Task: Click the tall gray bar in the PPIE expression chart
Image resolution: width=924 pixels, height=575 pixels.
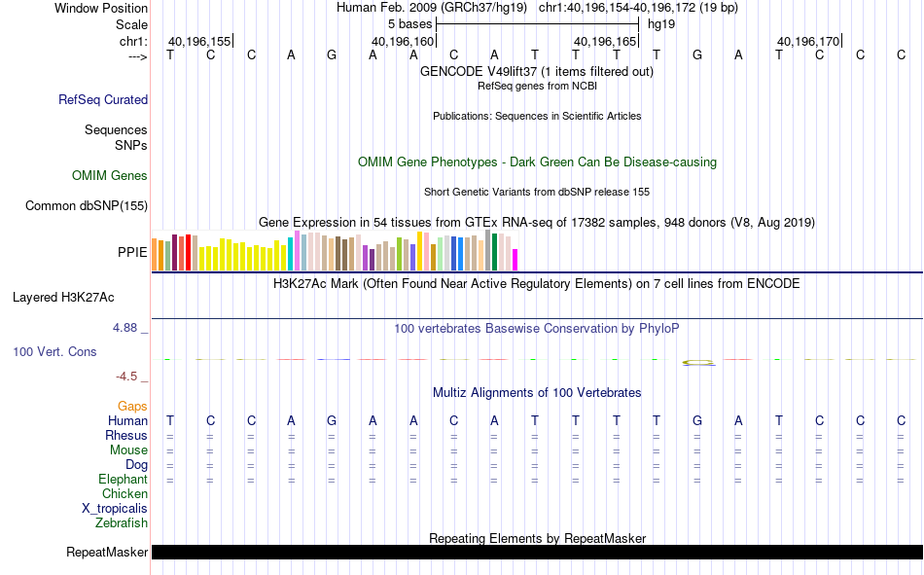Action: point(488,250)
